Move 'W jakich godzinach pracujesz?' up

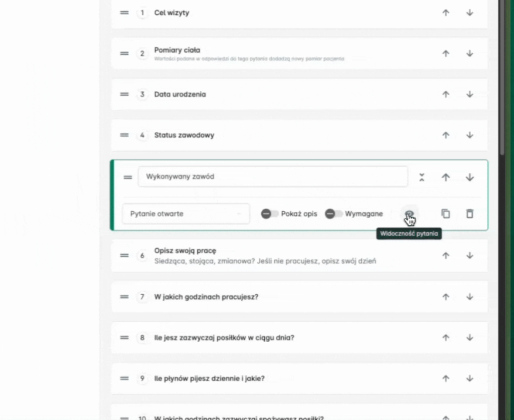point(446,297)
